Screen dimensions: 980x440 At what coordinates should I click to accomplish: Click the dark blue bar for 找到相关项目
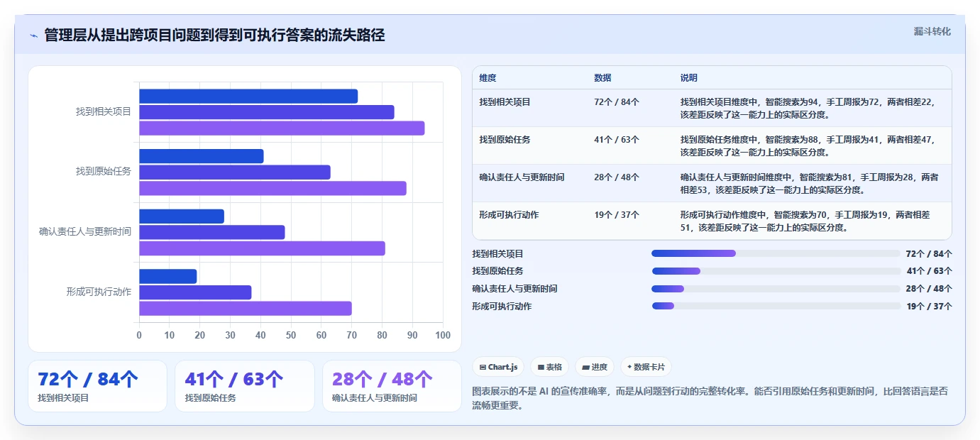(x=248, y=97)
